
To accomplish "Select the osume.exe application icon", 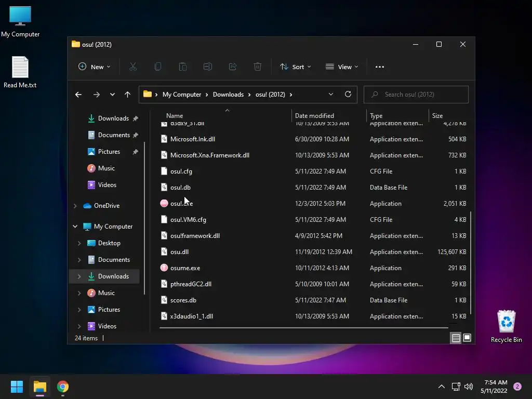I will 164,268.
